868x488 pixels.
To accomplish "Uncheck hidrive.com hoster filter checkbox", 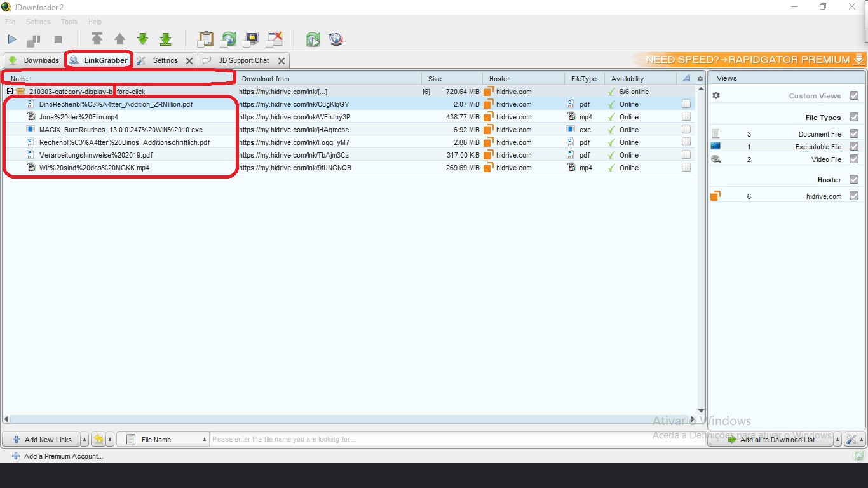I will [x=854, y=196].
